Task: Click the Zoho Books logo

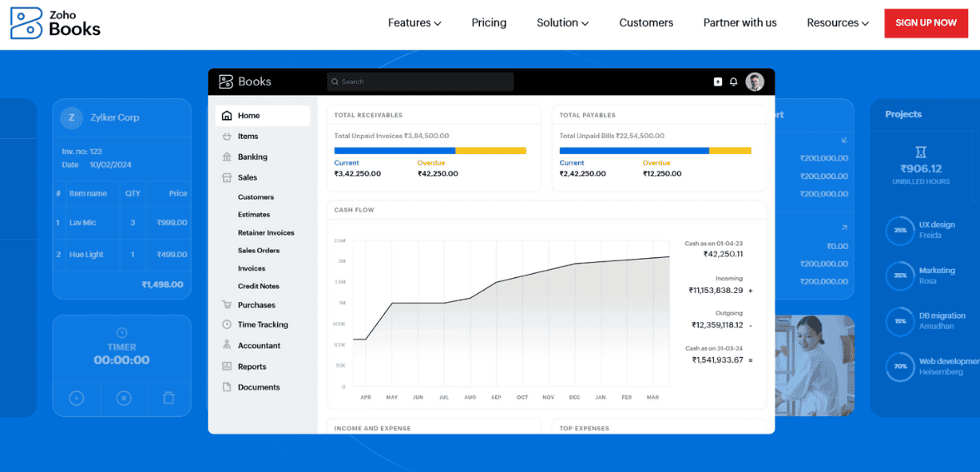Action: point(55,23)
